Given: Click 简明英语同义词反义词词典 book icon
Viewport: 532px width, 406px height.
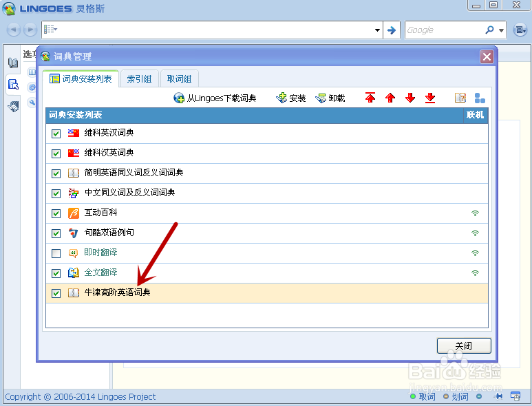Looking at the screenshot, I should coord(73,173).
